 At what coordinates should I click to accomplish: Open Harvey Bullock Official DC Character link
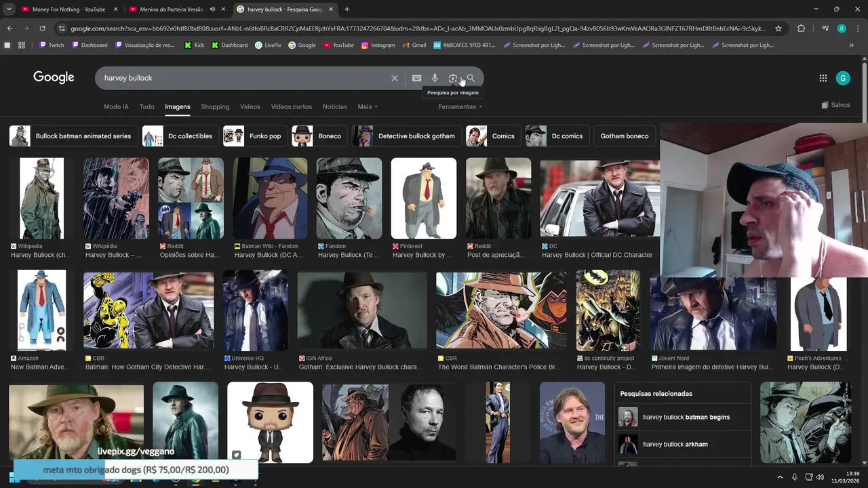[x=597, y=255]
